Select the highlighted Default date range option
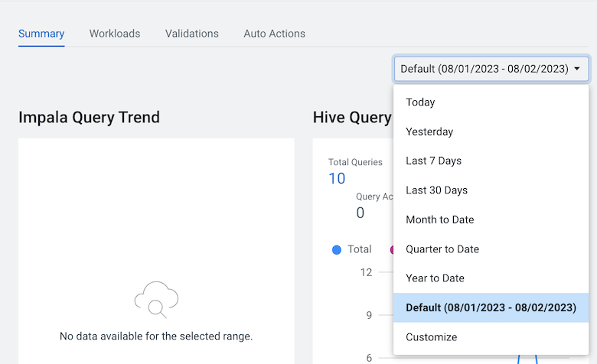597x364 pixels. coord(491,307)
